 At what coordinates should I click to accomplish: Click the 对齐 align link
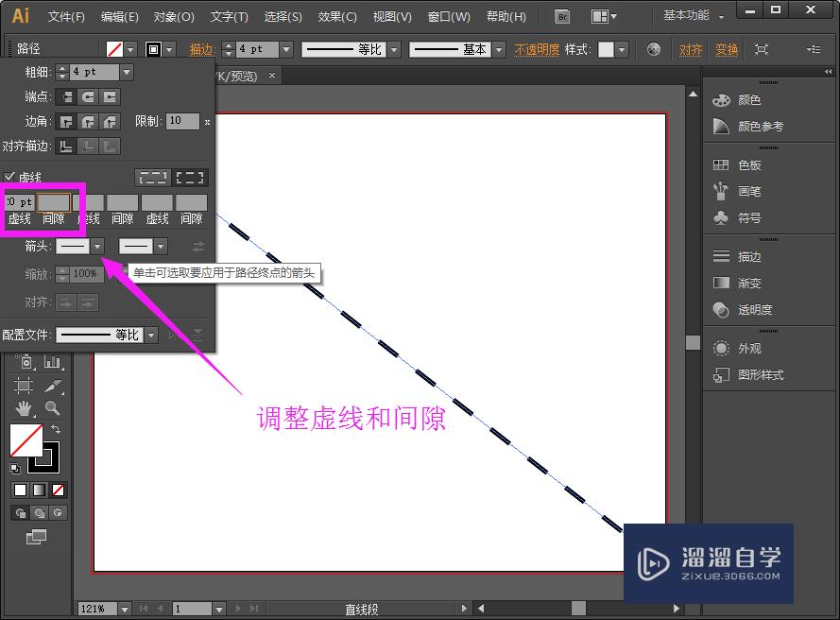[x=691, y=50]
